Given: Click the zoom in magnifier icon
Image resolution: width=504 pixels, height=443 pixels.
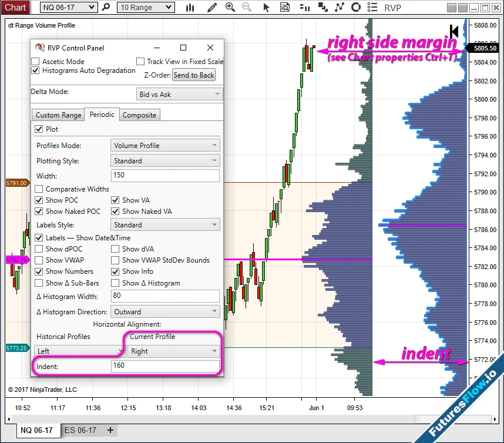Looking at the screenshot, I should 230,7.
